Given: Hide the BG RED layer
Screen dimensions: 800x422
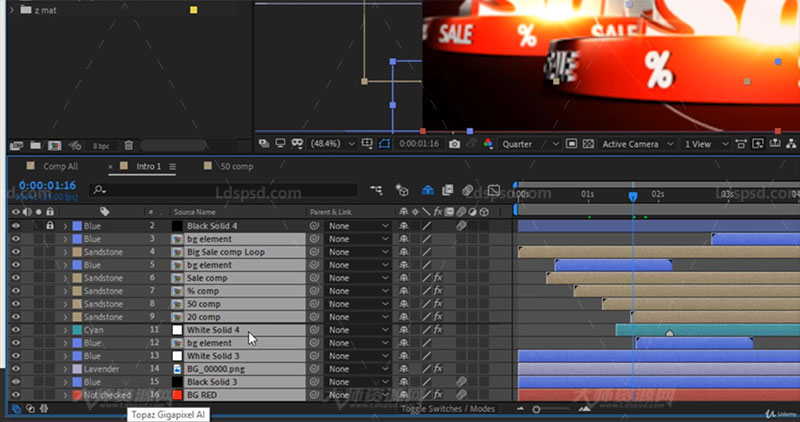Looking at the screenshot, I should click(x=16, y=394).
